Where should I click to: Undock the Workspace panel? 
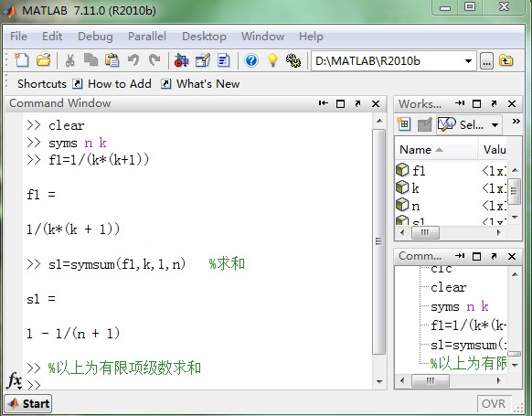tap(494, 103)
